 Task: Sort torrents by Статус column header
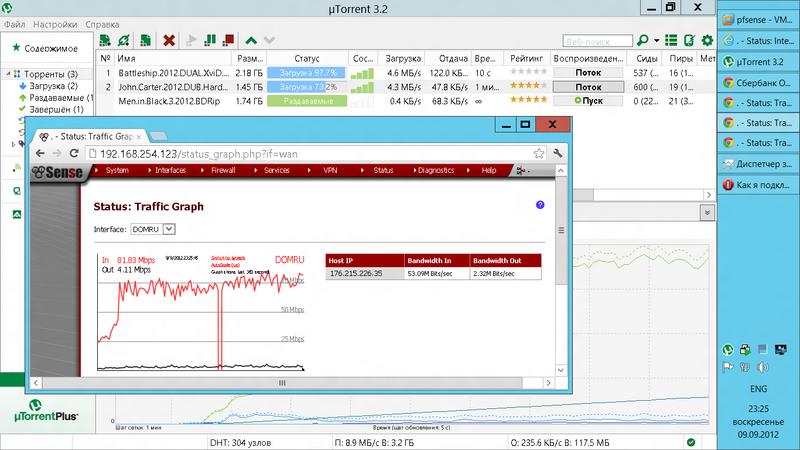(x=307, y=58)
